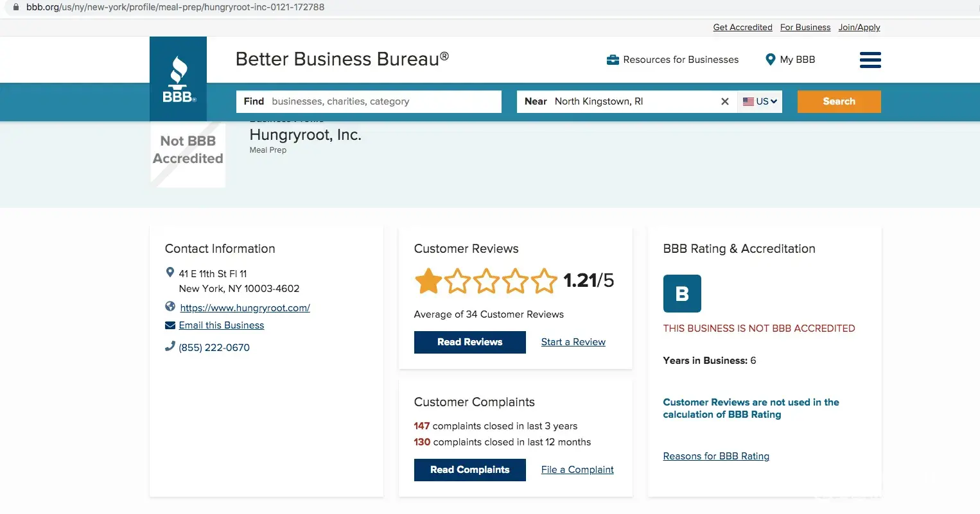This screenshot has height=514, width=980.
Task: Click the Get Accredited top menu link
Action: coord(742,27)
